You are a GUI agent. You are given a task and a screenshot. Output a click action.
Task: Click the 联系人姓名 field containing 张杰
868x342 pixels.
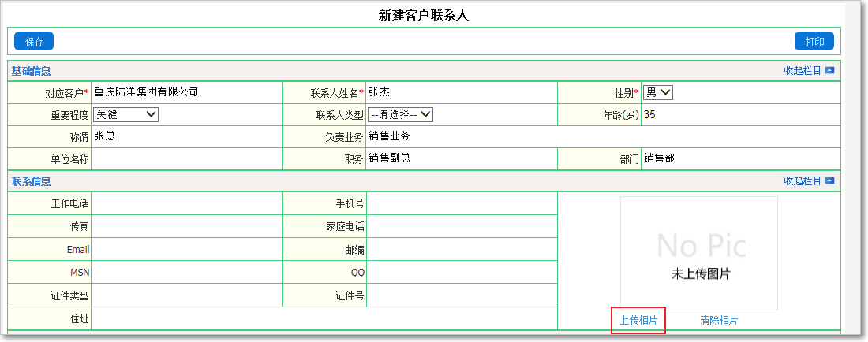(462, 93)
